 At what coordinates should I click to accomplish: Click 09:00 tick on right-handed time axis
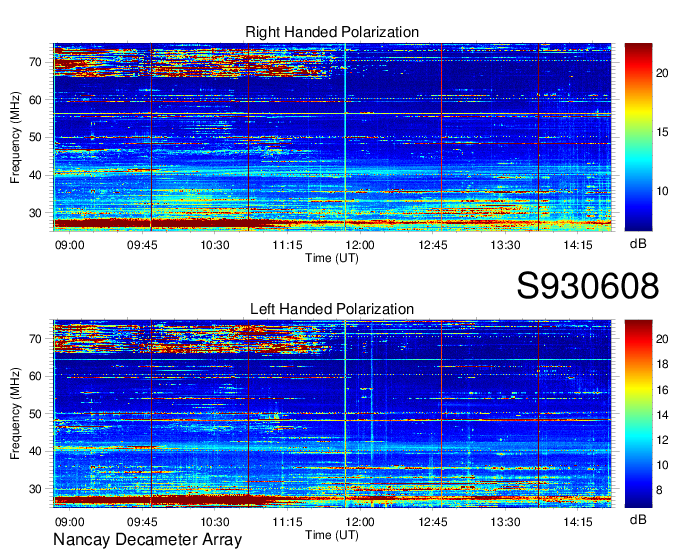(x=69, y=245)
